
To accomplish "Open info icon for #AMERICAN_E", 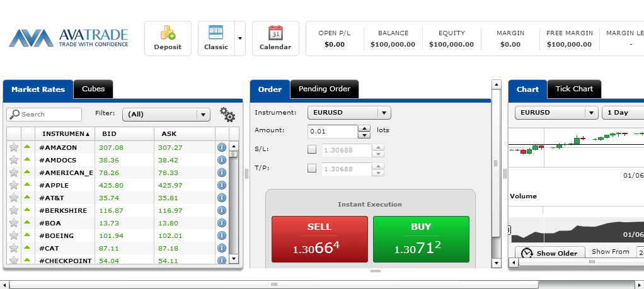I will tap(222, 173).
